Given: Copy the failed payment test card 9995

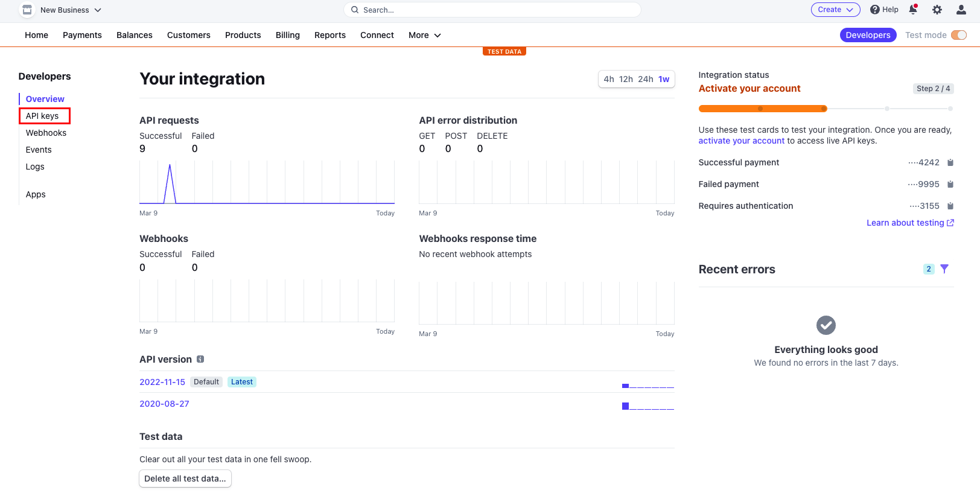Looking at the screenshot, I should coord(950,184).
